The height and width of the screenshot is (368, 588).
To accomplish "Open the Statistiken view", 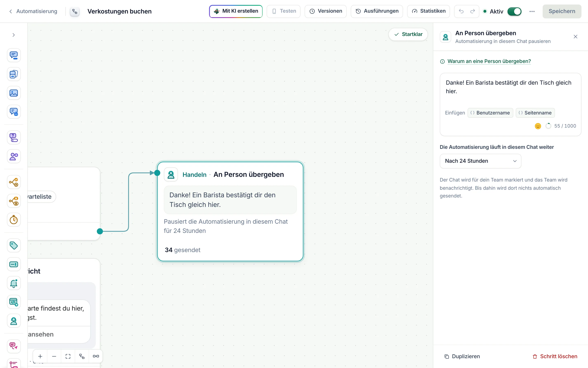I will (428, 11).
